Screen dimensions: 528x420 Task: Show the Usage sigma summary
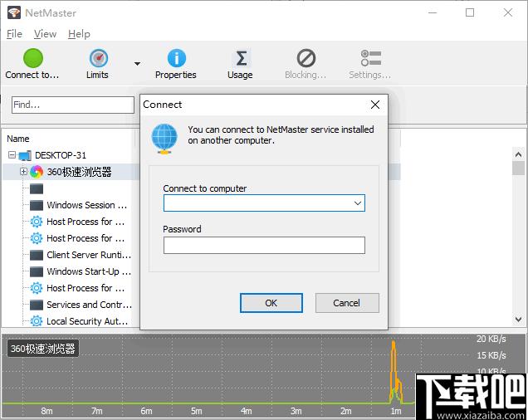[x=241, y=58]
